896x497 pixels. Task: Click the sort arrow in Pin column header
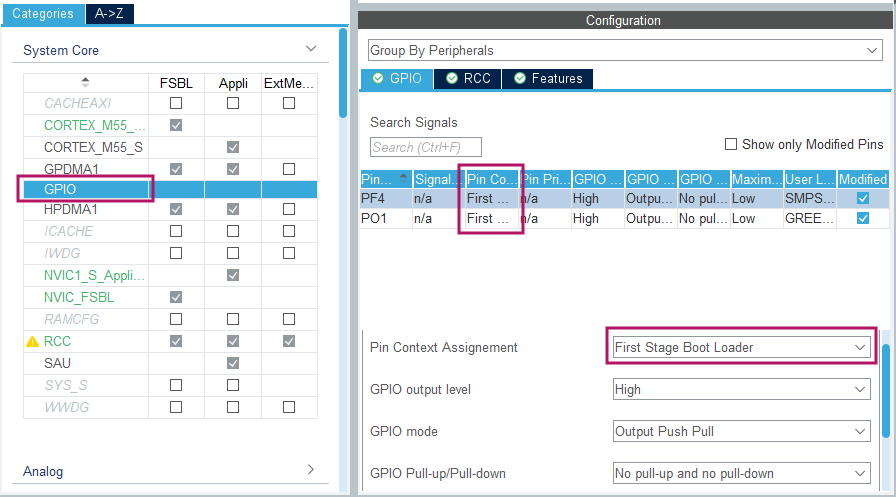pos(403,177)
